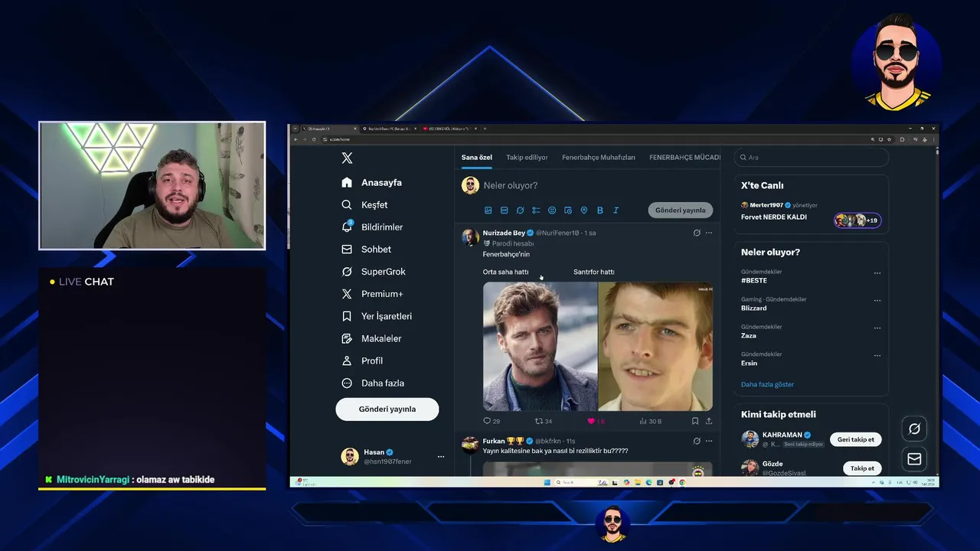The width and height of the screenshot is (980, 551).
Task: Open Sohbet messages
Action: [x=366, y=249]
